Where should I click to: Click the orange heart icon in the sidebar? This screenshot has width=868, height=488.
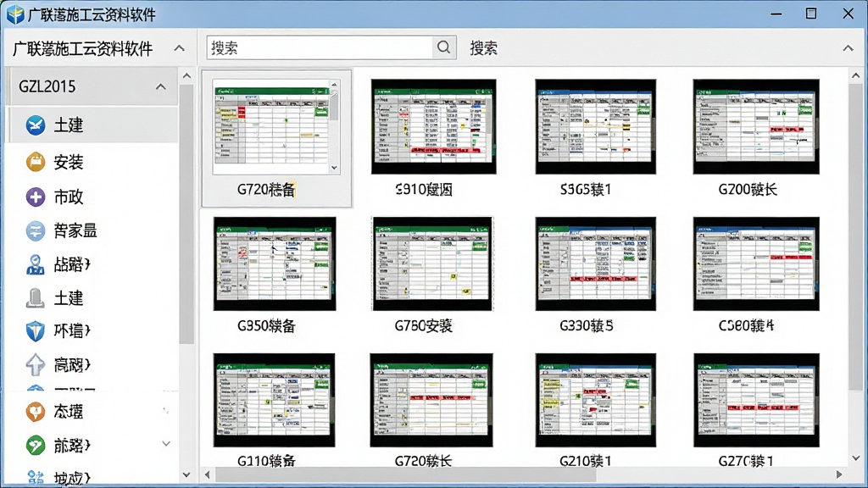[x=36, y=411]
